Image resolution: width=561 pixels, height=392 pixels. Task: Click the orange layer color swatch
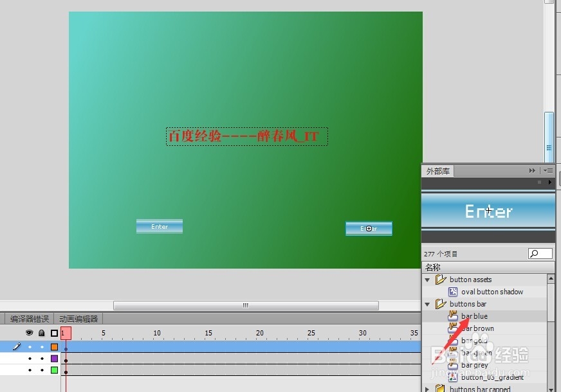55,346
